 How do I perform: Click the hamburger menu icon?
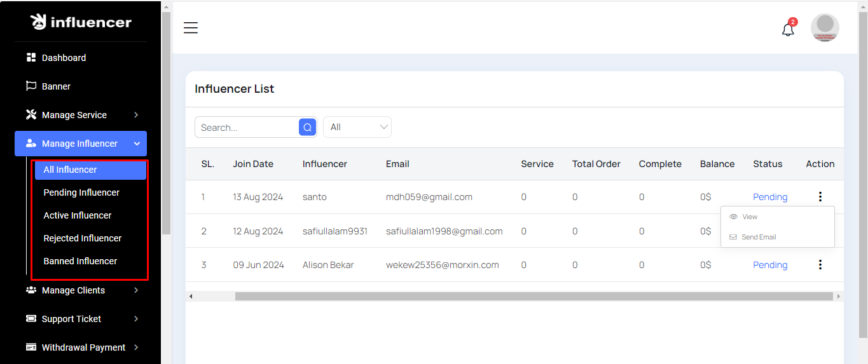coord(191,28)
